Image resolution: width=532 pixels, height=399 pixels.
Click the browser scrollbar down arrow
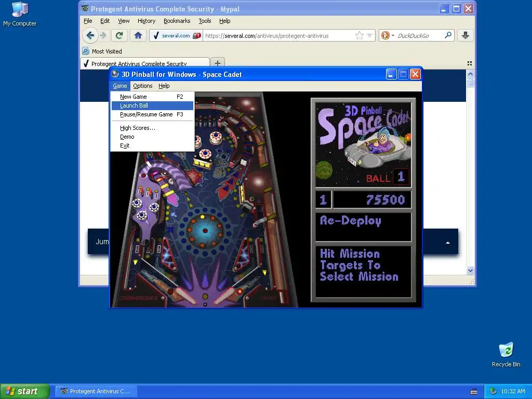pyautogui.click(x=470, y=270)
